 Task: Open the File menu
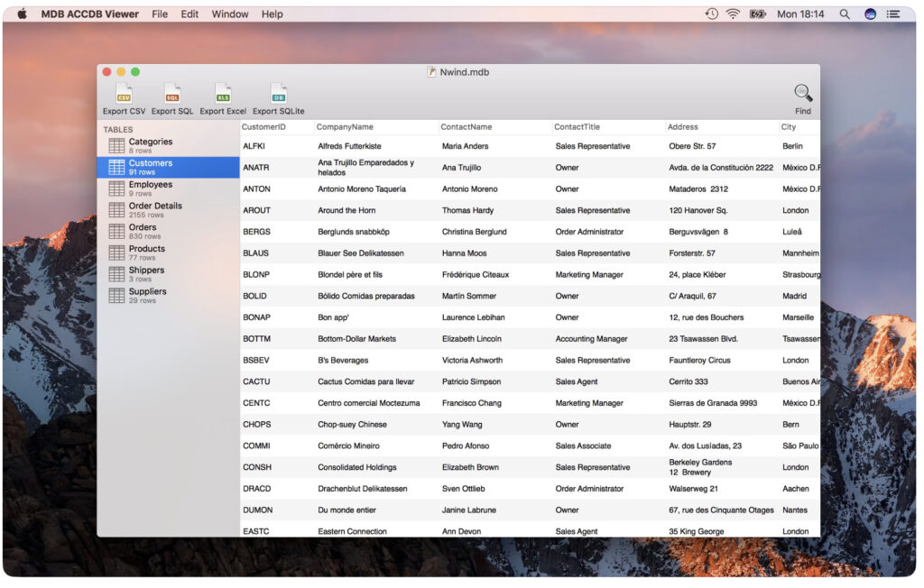pos(160,14)
